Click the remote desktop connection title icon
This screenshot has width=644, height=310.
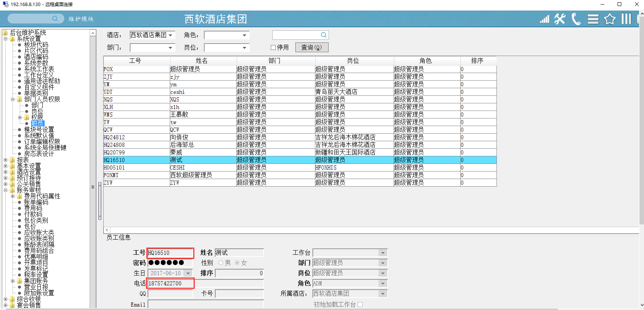coord(5,4)
